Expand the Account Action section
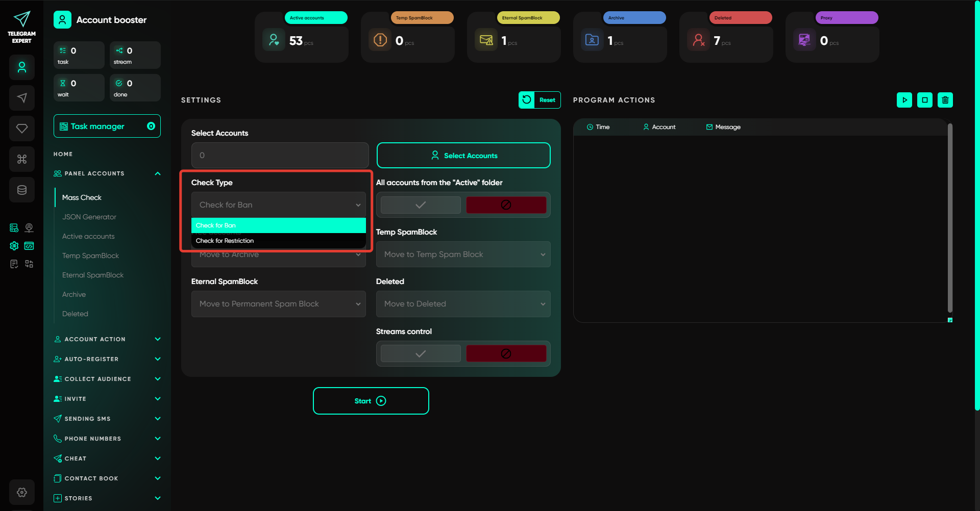980x511 pixels. pos(107,339)
